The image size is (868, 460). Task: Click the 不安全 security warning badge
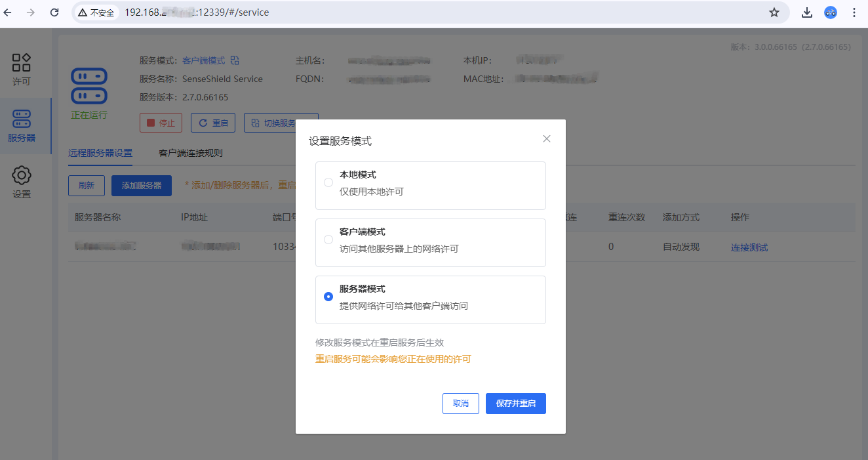pos(96,12)
